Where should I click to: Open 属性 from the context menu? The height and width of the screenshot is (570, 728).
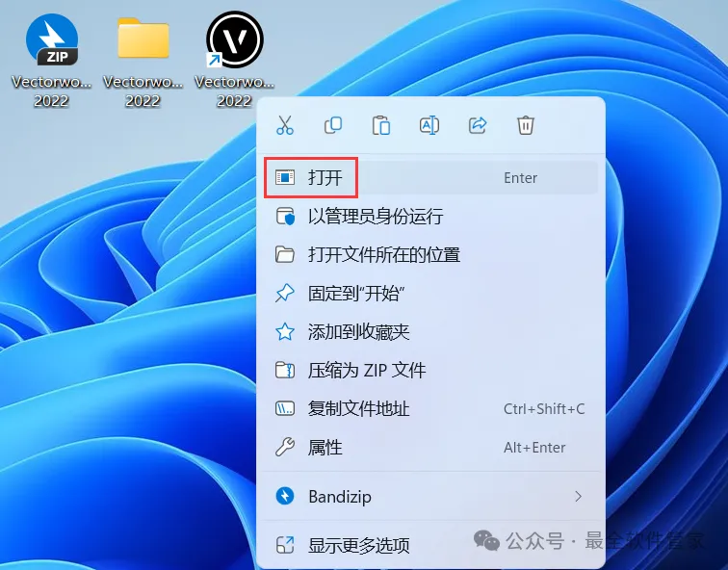tap(430, 448)
